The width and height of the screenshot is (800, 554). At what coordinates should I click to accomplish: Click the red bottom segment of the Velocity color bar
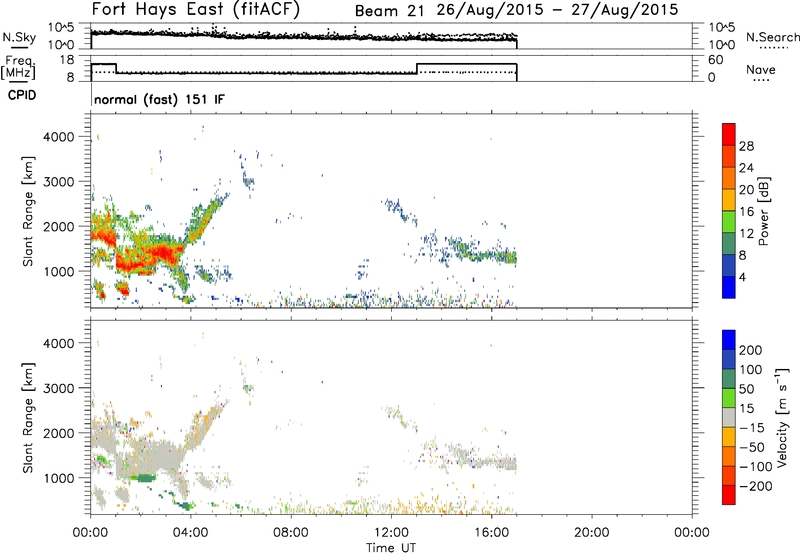(729, 495)
